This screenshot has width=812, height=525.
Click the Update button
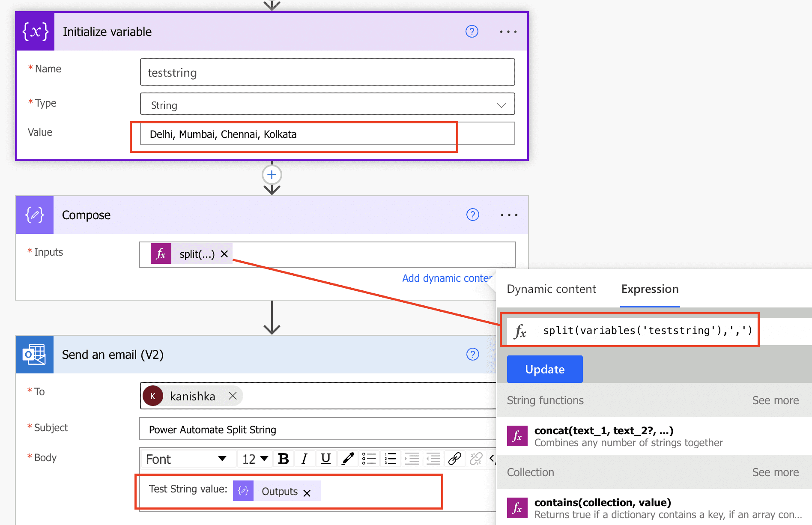[545, 369]
